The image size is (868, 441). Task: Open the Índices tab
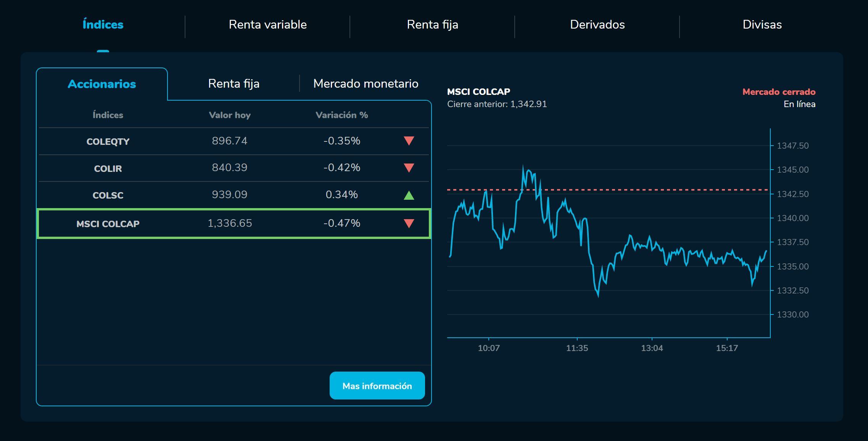tap(102, 24)
